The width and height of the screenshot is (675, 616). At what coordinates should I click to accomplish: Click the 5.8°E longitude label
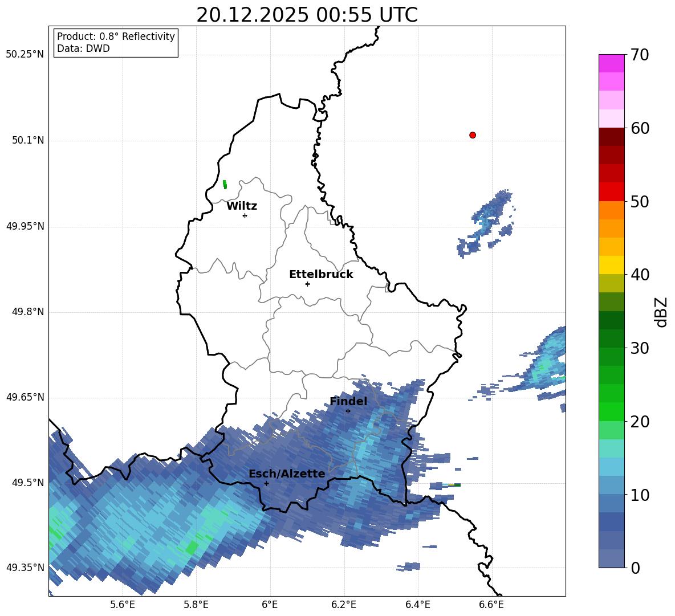click(196, 605)
